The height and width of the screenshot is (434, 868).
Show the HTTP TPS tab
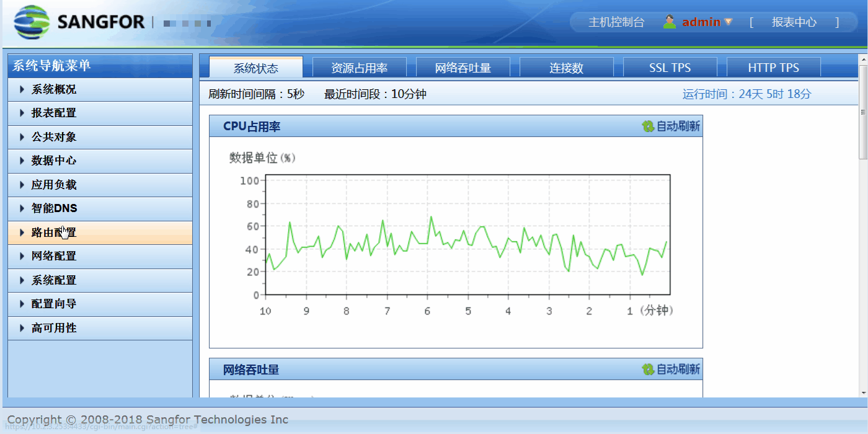773,68
